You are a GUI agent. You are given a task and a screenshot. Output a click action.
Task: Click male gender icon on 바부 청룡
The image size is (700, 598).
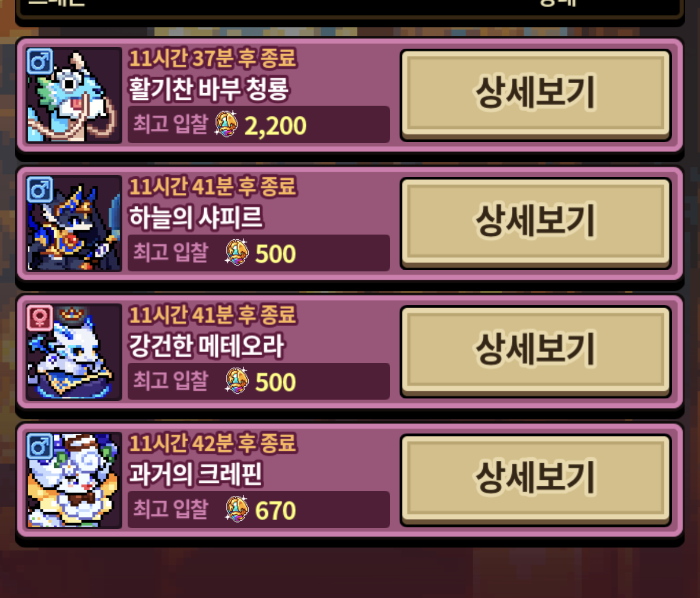point(40,61)
